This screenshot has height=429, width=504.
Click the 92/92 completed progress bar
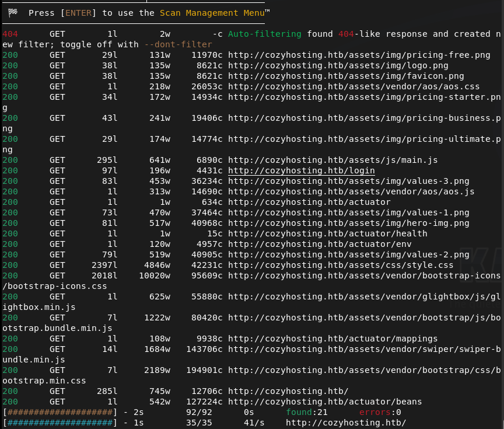click(60, 412)
